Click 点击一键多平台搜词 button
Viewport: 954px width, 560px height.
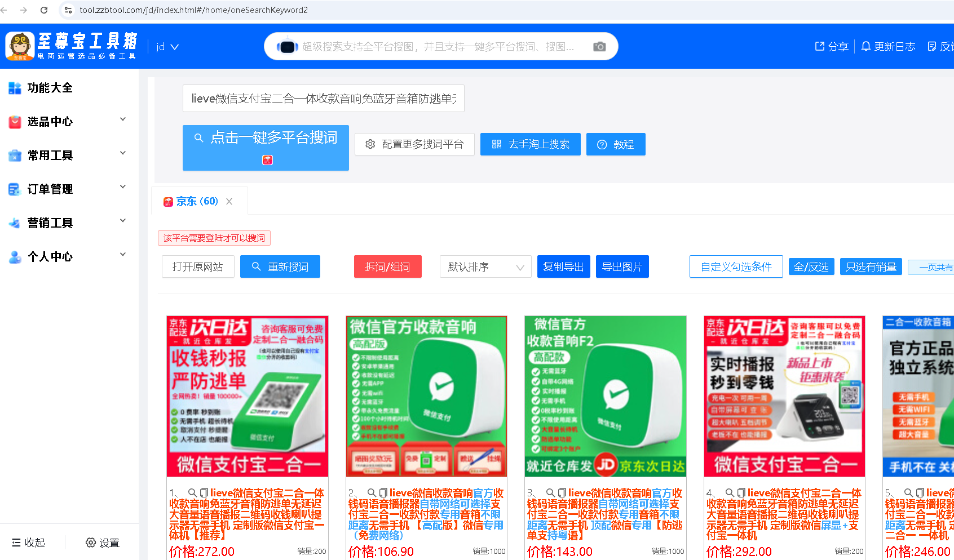coord(266,148)
